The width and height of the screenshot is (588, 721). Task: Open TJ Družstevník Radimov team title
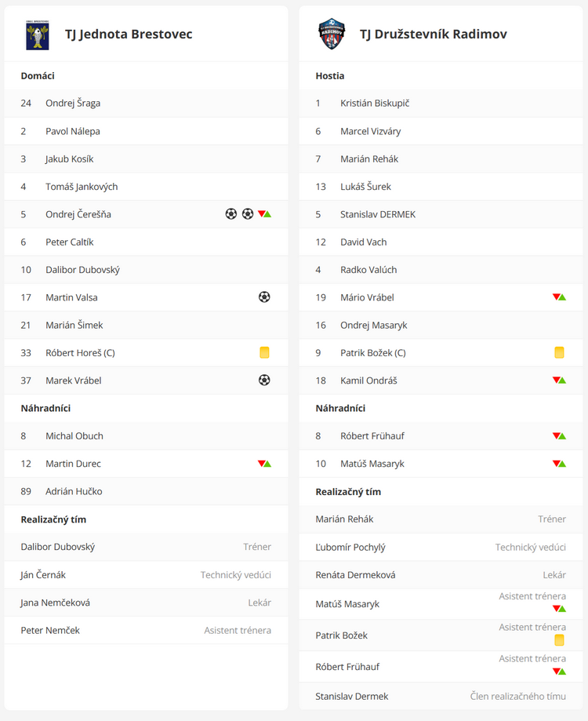click(x=434, y=34)
